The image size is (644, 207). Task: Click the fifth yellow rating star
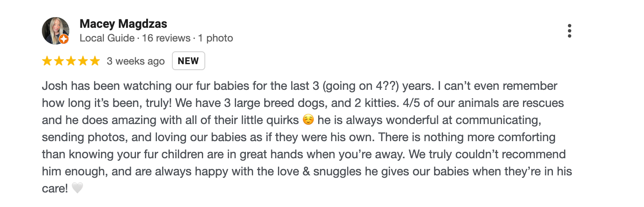coord(94,61)
